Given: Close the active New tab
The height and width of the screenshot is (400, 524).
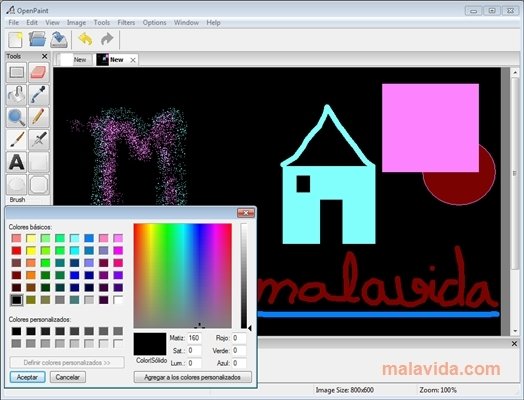Looking at the screenshot, I should [133, 60].
